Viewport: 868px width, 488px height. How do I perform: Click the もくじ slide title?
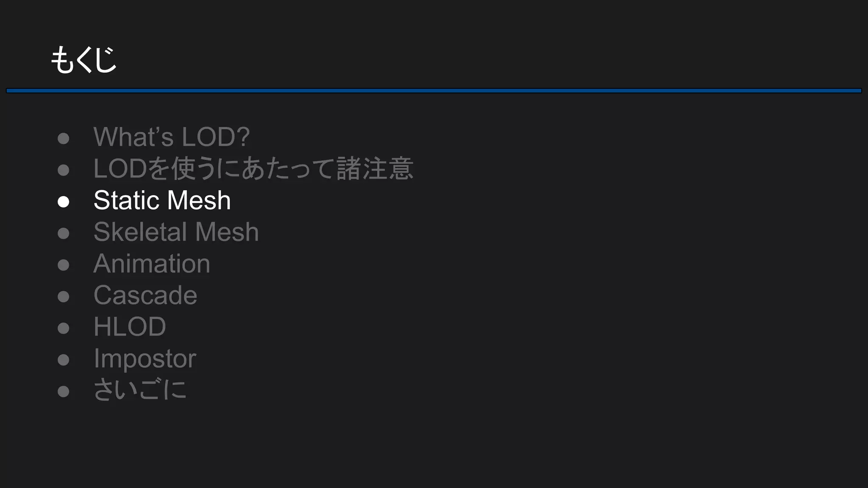pyautogui.click(x=83, y=60)
